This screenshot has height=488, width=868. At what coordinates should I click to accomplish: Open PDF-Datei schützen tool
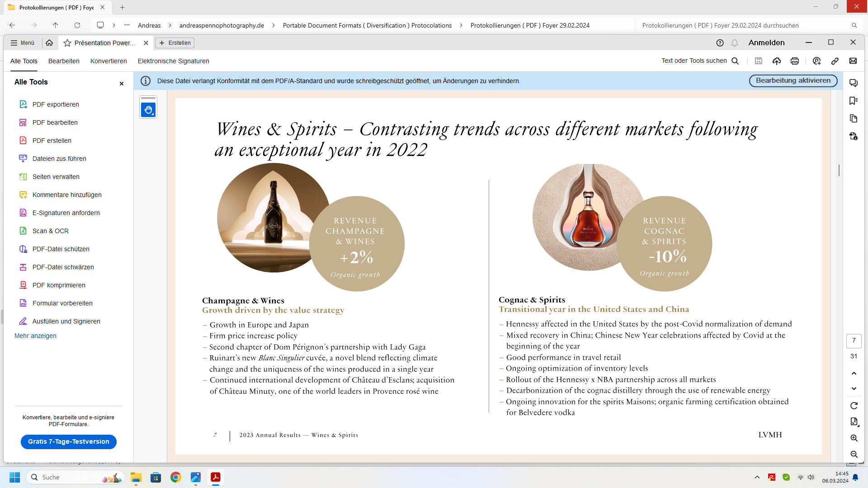(x=61, y=249)
